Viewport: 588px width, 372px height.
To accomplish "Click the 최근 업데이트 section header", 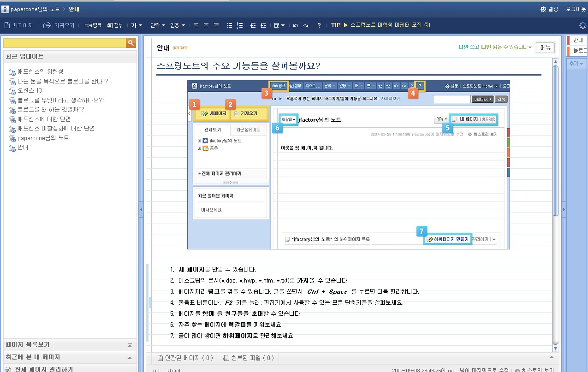I will 69,56.
